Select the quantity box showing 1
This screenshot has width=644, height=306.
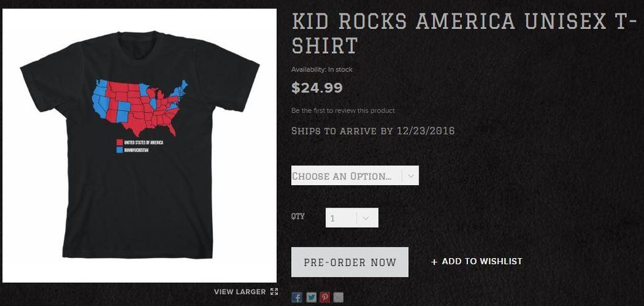pyautogui.click(x=352, y=218)
